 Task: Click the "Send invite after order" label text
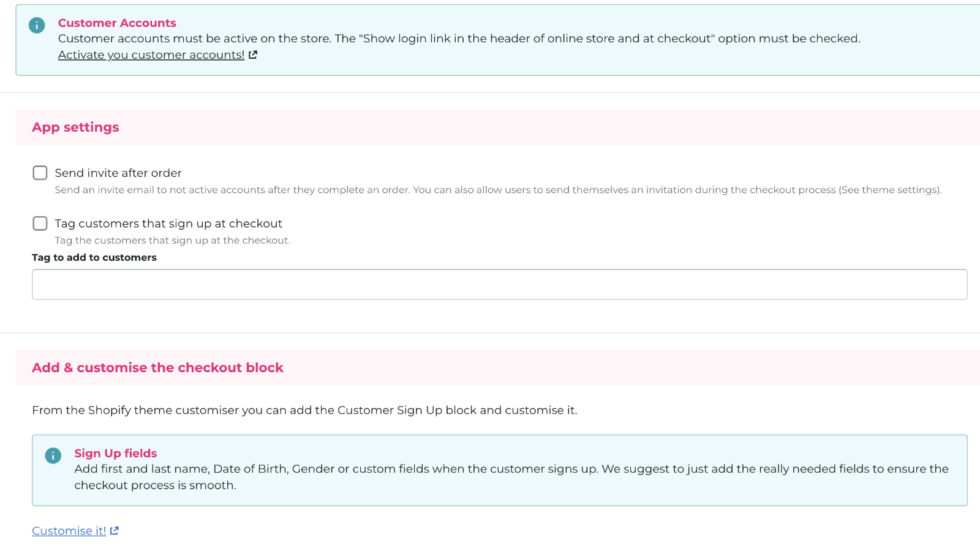coord(118,173)
